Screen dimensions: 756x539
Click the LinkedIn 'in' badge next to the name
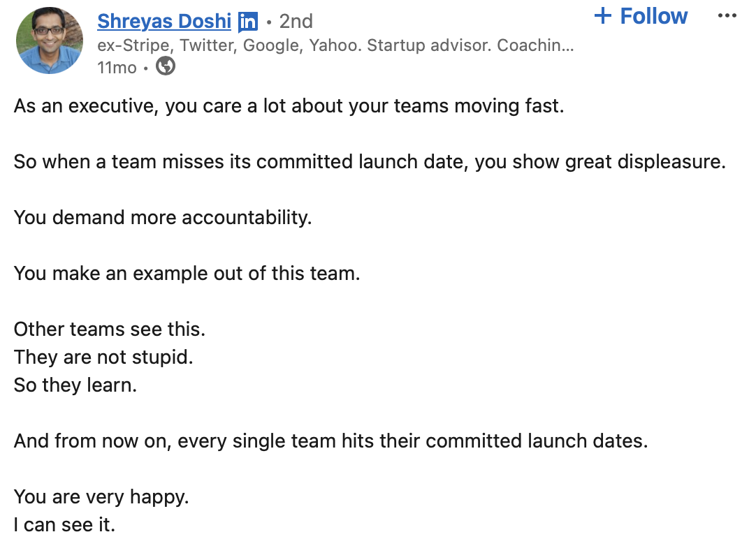click(x=247, y=22)
